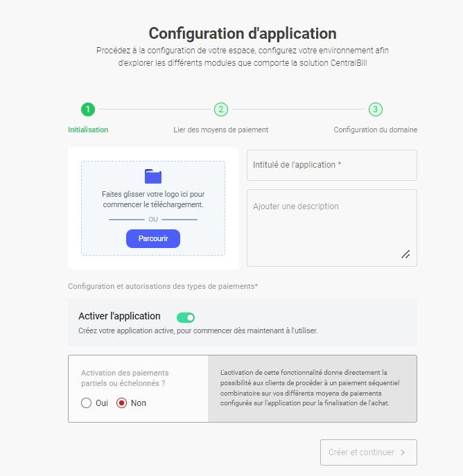Click step 3 circle in stepper
The image size is (463, 476).
(x=375, y=109)
